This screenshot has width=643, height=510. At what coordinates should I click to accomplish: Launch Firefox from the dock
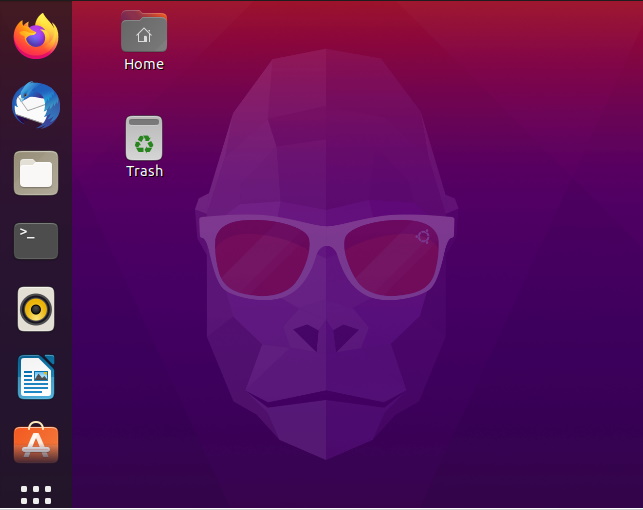pos(36,36)
